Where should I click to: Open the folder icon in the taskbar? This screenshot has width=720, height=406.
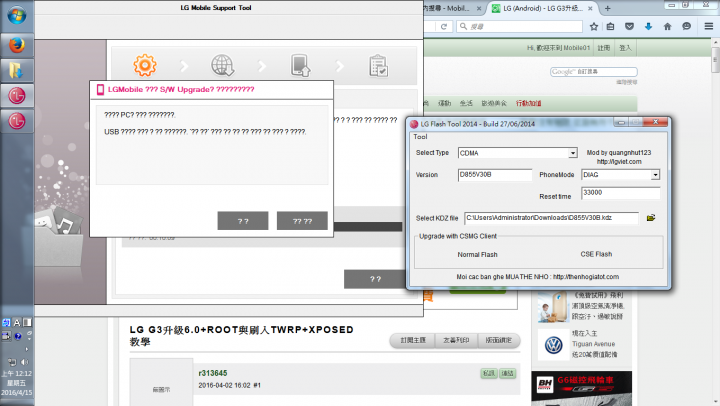point(16,70)
